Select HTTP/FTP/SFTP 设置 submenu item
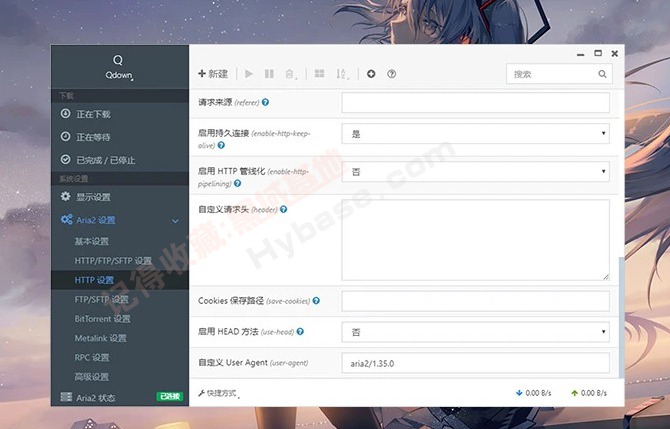Screen dimensions: 670x429 pyautogui.click(x=113, y=260)
